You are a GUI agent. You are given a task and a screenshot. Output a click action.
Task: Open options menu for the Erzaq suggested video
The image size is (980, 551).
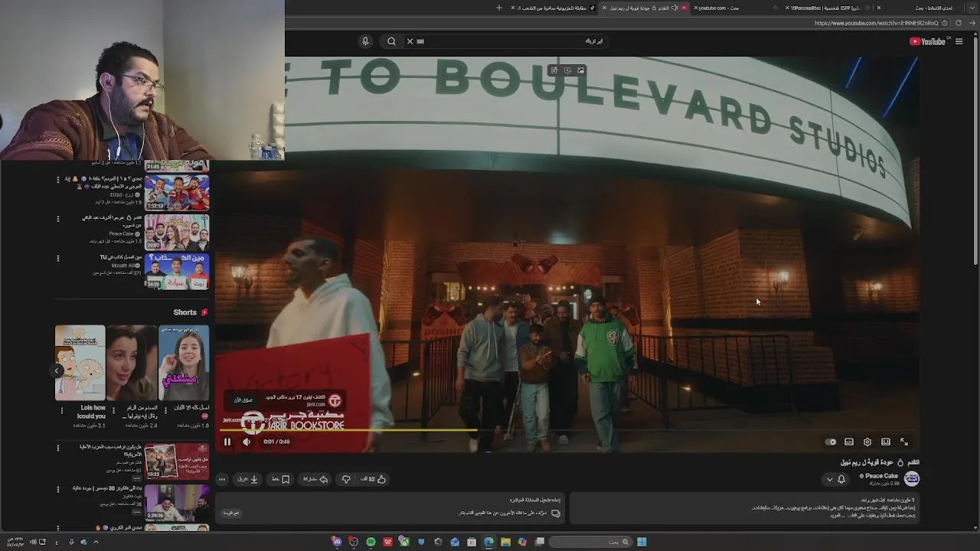[x=57, y=180]
